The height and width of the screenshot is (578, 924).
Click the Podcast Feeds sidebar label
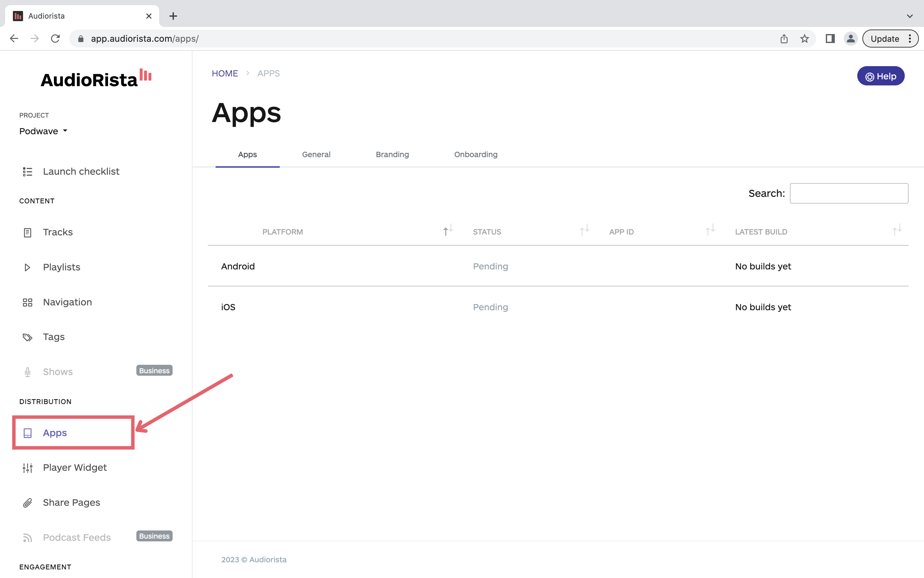pos(77,538)
